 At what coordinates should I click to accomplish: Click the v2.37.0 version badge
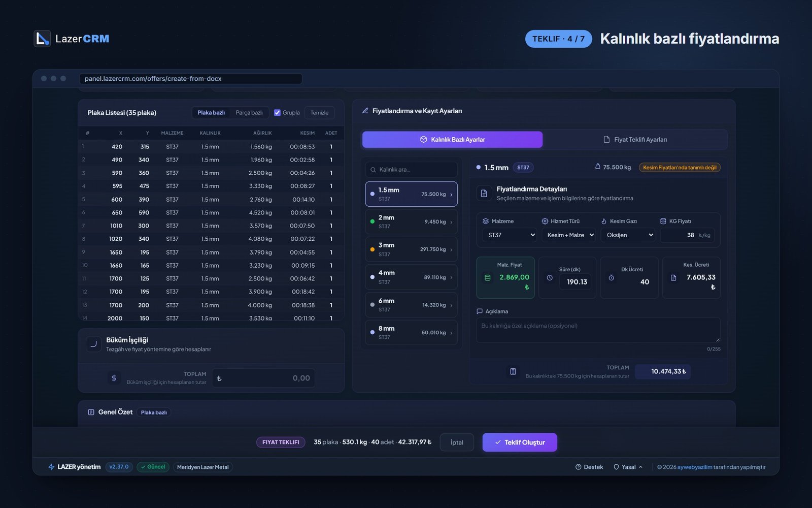(x=119, y=467)
